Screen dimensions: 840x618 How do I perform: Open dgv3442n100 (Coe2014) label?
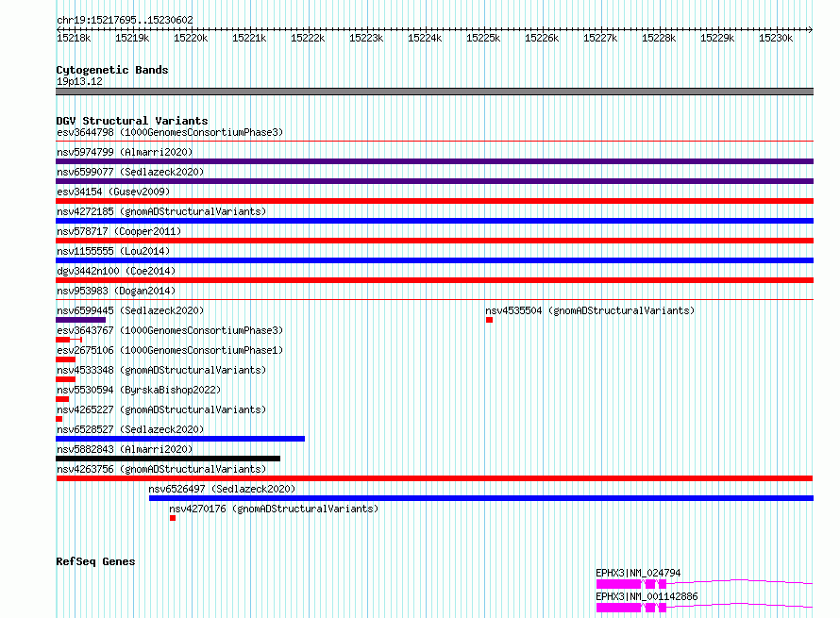116,271
